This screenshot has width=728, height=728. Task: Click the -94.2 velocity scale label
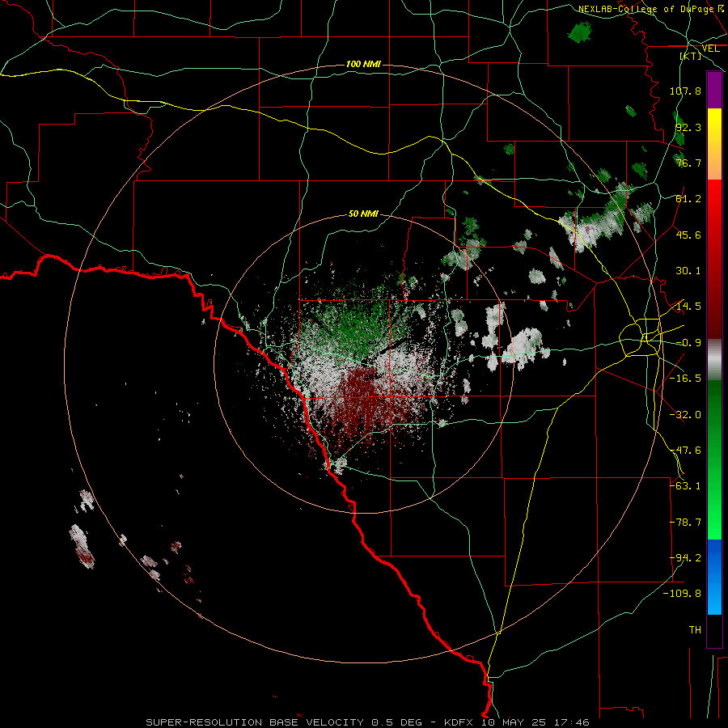click(x=685, y=558)
